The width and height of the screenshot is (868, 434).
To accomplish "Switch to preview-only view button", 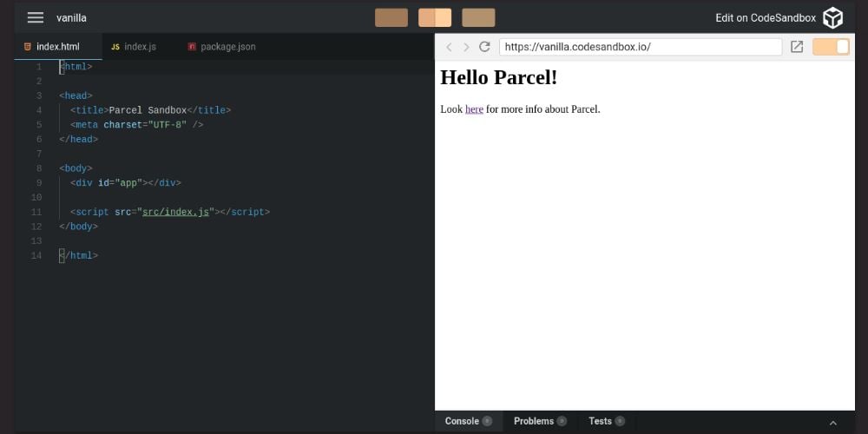I will point(478,17).
